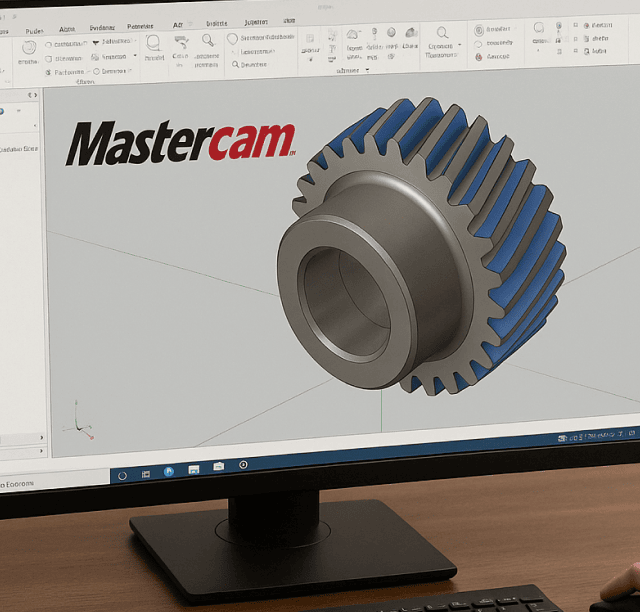This screenshot has width=640, height=612.
Task: Click the right scroll arrow at left panel's bottom
Action: pyautogui.click(x=41, y=438)
